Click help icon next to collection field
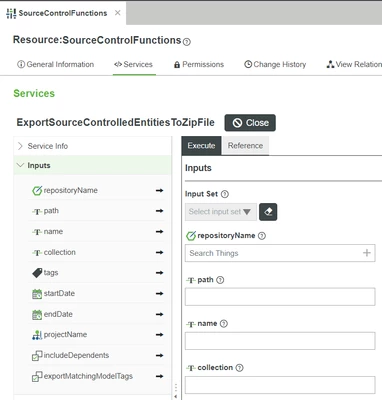Image resolution: width=382 pixels, height=400 pixels. (239, 368)
